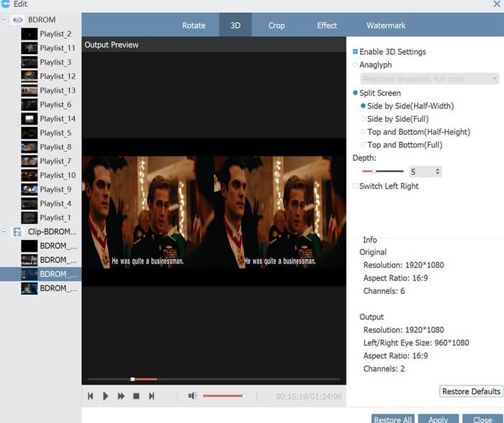The height and width of the screenshot is (423, 504).
Task: Select Playlist_1 thumbnail
Action: [30, 218]
